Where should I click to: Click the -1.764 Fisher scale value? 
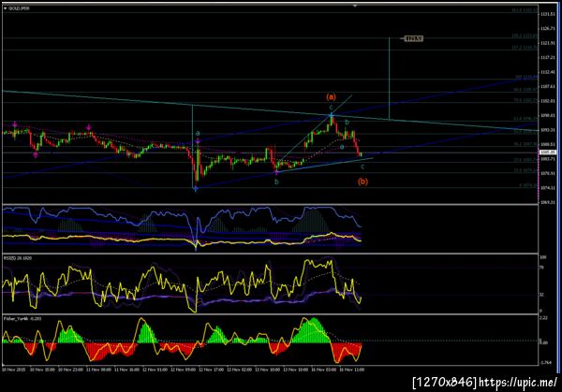tap(546, 363)
